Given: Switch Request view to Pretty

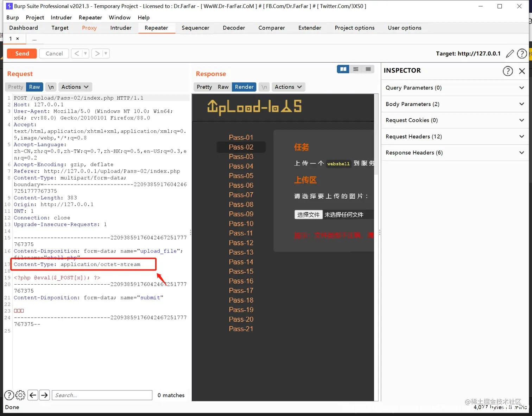Looking at the screenshot, I should click(15, 87).
